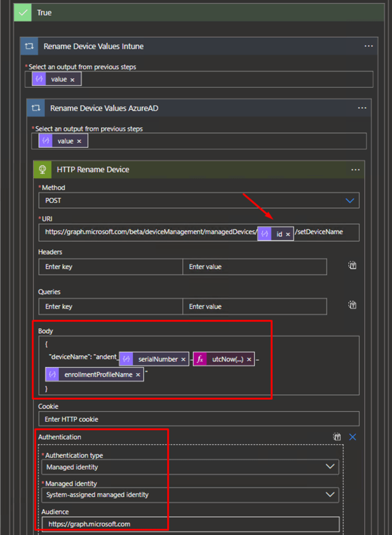Remove the utcNow expression token from the Body

(x=249, y=359)
